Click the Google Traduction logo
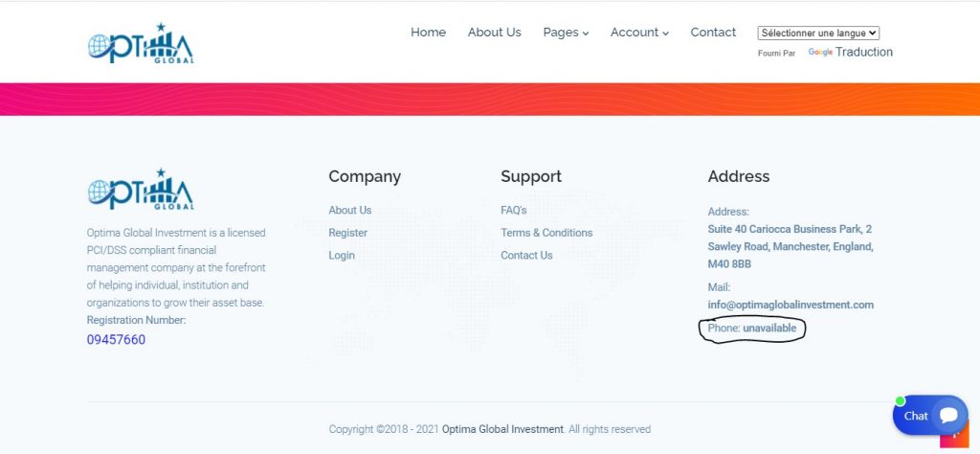Screen dimensions: 980x454 [x=820, y=53]
